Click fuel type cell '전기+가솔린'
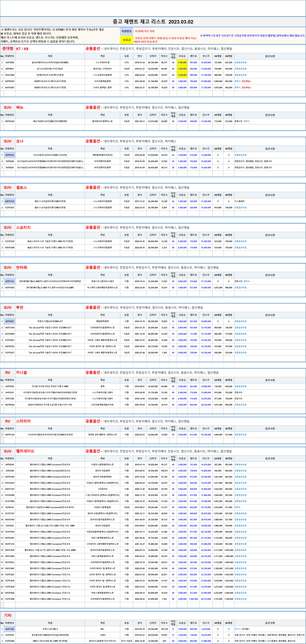This screenshot has width=306, height=644. (x=127, y=641)
